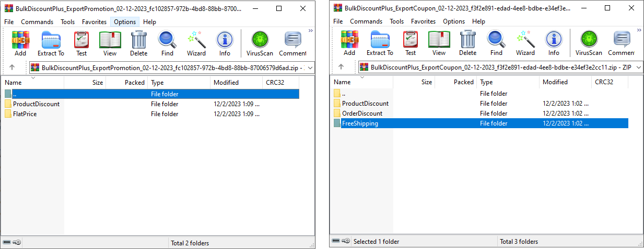Click the Test icon in ExportPromotion window

[81, 43]
